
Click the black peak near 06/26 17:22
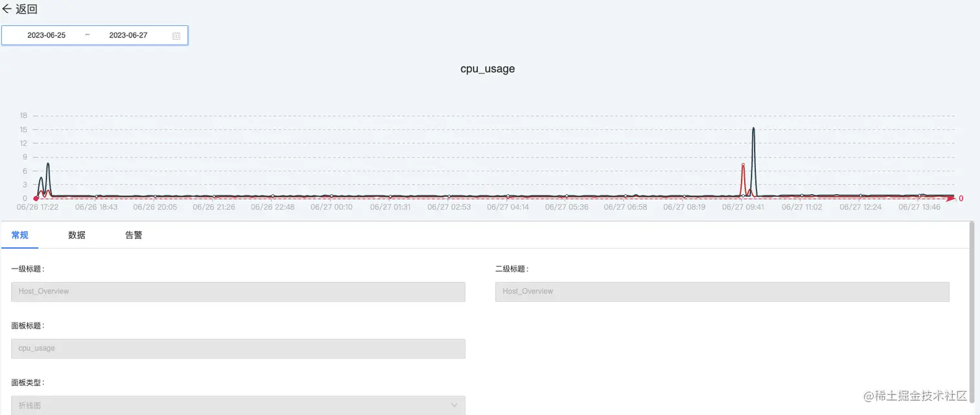pyautogui.click(x=48, y=164)
